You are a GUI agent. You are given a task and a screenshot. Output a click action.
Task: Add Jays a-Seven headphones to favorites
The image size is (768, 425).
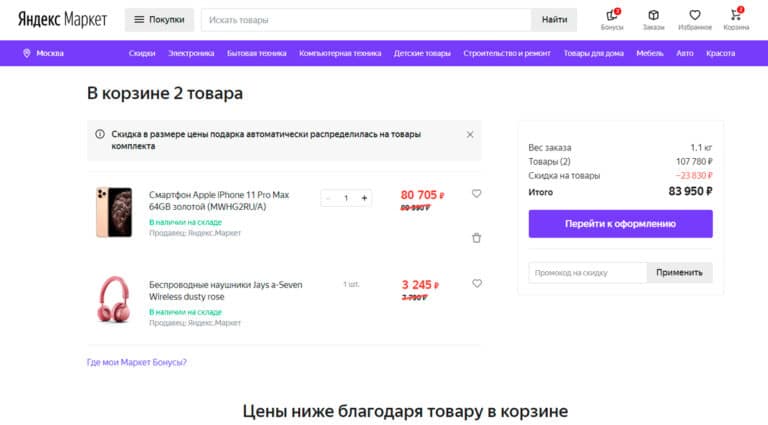pyautogui.click(x=477, y=283)
